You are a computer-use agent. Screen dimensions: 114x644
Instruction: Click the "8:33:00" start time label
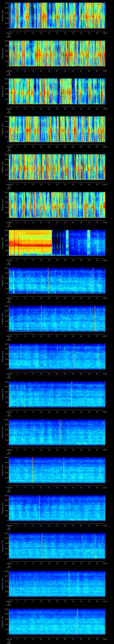pyautogui.click(x=9, y=109)
